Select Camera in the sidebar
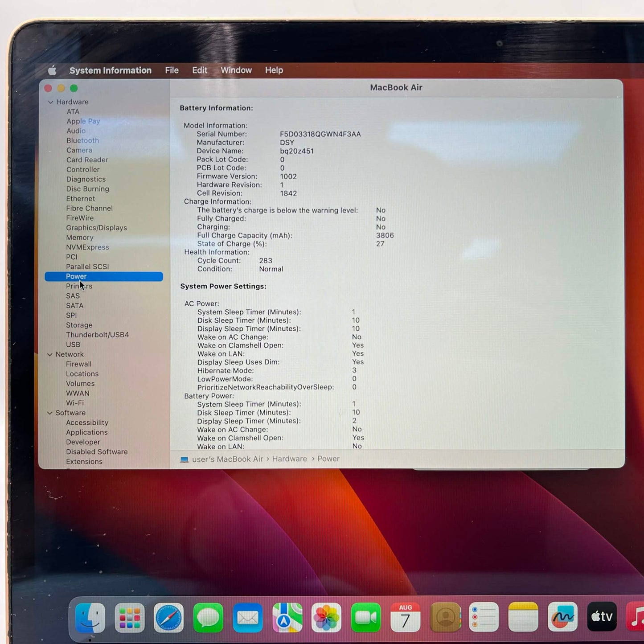The image size is (644, 644). [x=79, y=151]
